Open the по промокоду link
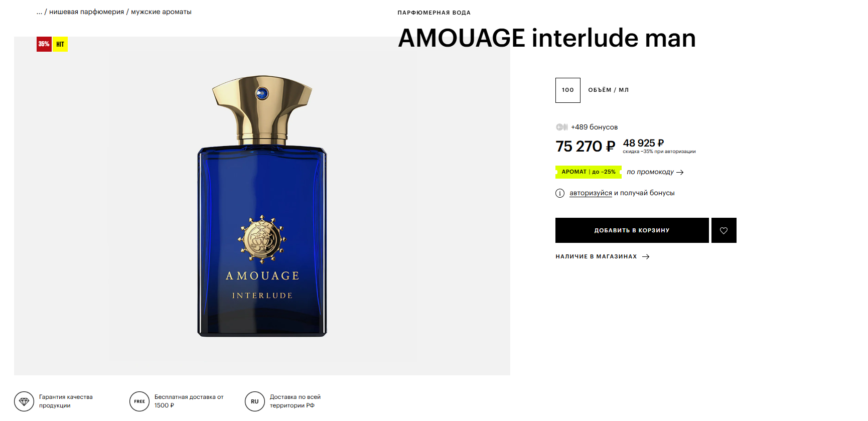The height and width of the screenshot is (421, 868). click(x=650, y=172)
